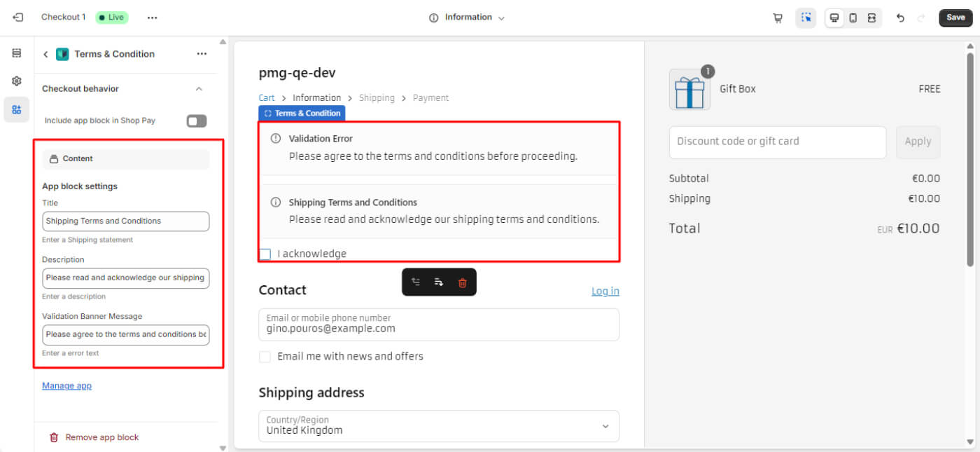The width and height of the screenshot is (980, 452).
Task: Click the Save button
Action: click(x=955, y=18)
